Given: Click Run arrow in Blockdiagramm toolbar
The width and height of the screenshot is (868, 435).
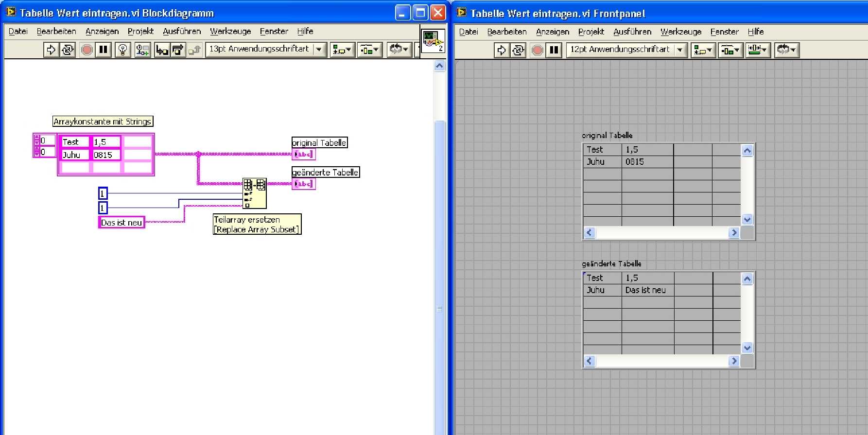Looking at the screenshot, I should [x=51, y=50].
